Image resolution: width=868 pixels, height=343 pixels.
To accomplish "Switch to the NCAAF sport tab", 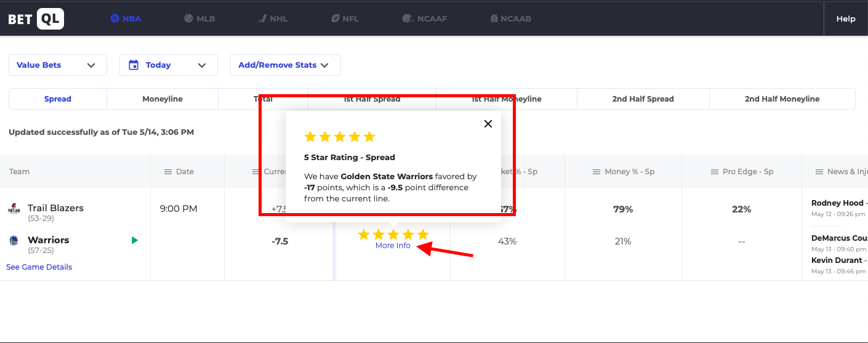I will click(424, 18).
